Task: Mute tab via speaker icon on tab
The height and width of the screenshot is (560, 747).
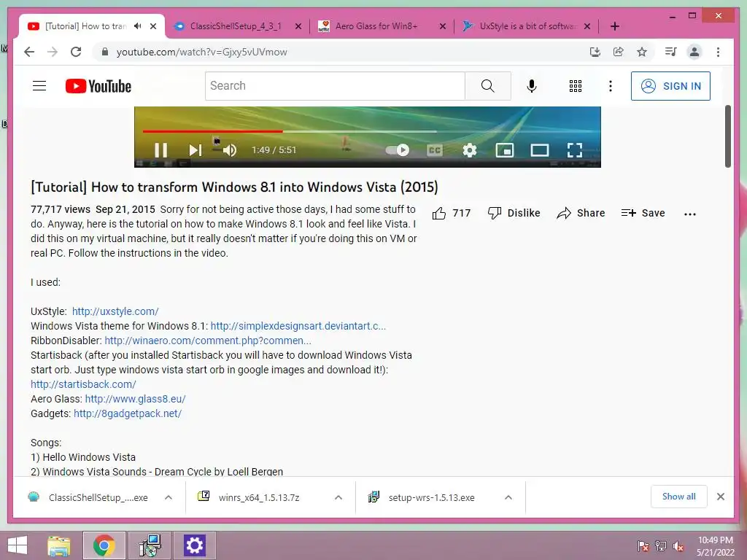Action: [x=138, y=26]
